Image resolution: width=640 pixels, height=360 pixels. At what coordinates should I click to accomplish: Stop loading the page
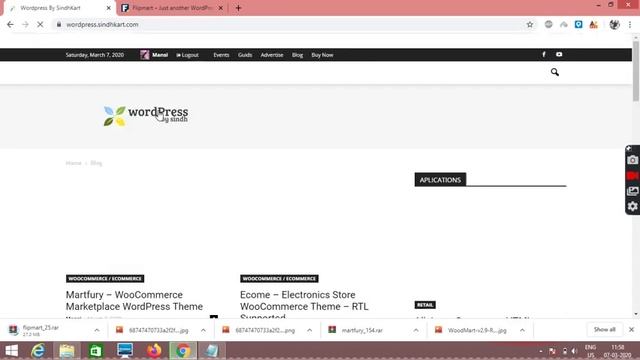[x=40, y=24]
